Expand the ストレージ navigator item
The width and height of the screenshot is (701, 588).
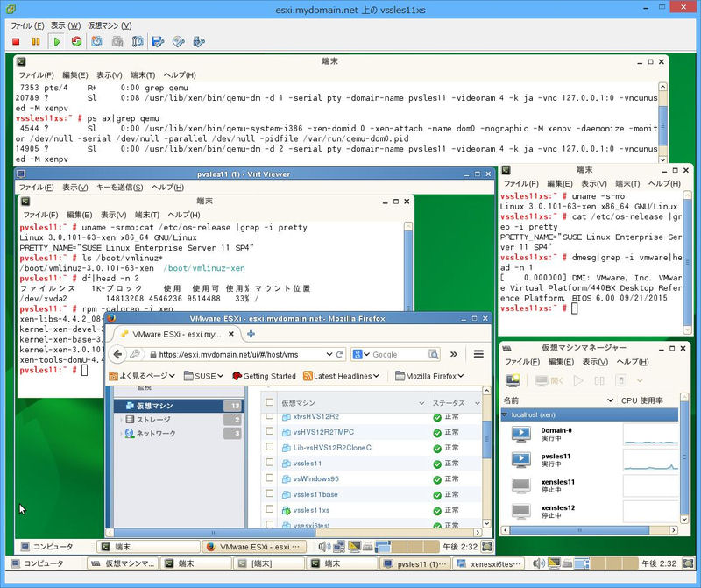pyautogui.click(x=121, y=420)
